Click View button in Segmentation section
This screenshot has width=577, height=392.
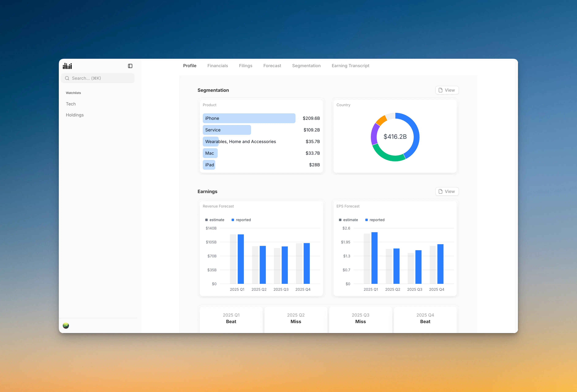point(447,90)
